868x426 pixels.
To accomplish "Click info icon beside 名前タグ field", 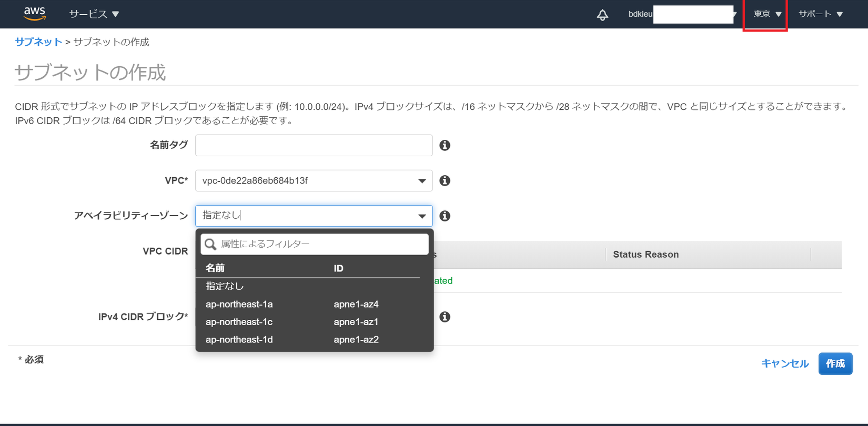I will [445, 145].
